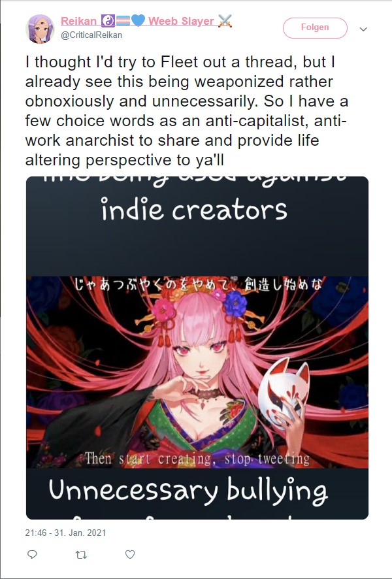Click the 21:46 - 31. Jan. 2021 timestamp
The width and height of the screenshot is (392, 579).
(65, 533)
